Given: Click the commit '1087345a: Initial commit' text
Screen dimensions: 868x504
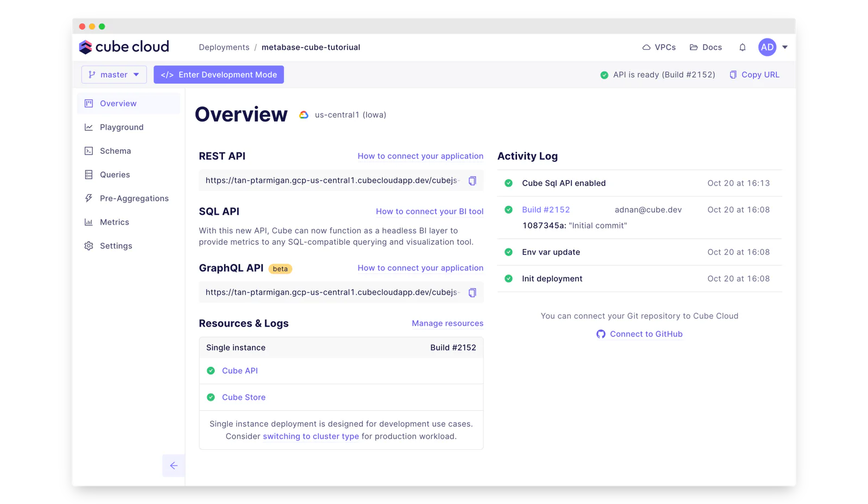Looking at the screenshot, I should click(575, 226).
